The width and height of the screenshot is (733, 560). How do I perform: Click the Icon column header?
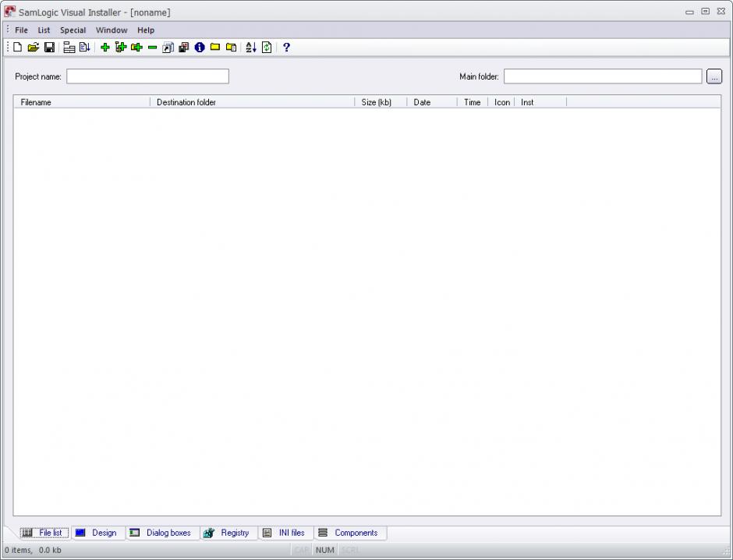[501, 102]
